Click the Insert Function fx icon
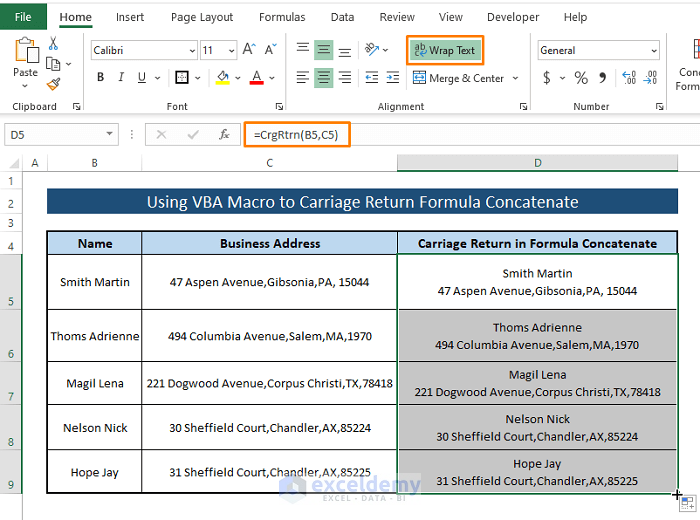The width and height of the screenshot is (700, 520). tap(224, 134)
